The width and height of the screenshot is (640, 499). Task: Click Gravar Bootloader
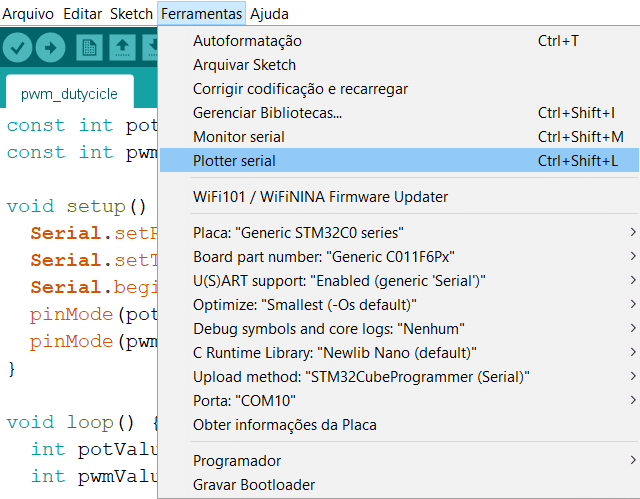point(254,485)
